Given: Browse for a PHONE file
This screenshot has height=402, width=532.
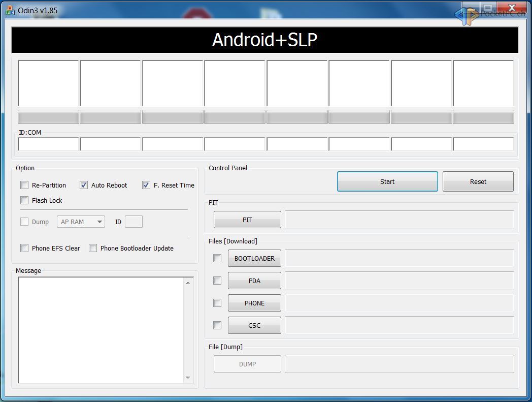Looking at the screenshot, I should pos(254,303).
